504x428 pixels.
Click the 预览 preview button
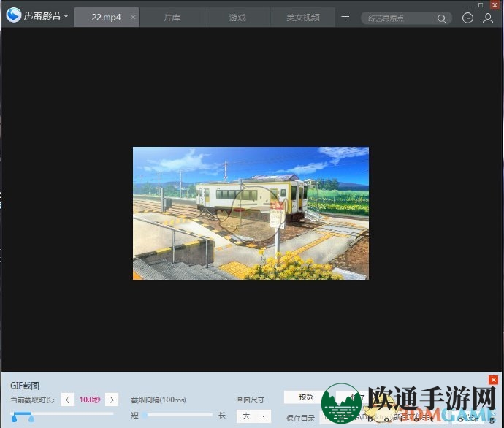(x=305, y=397)
